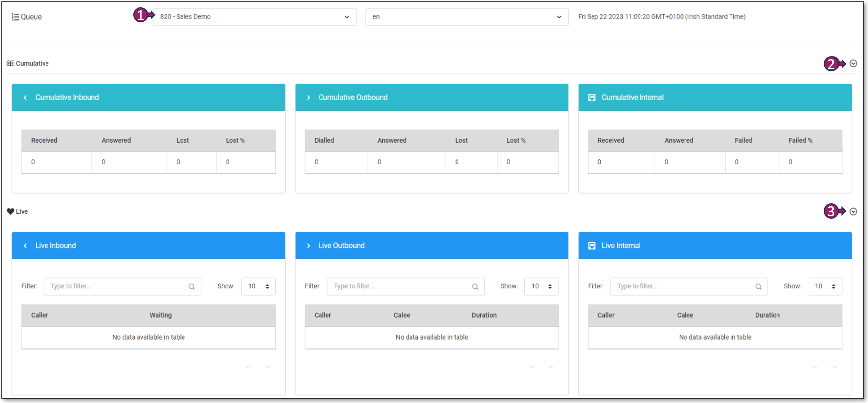The height and width of the screenshot is (403, 868).
Task: Click the Queue list icon
Action: (x=15, y=17)
